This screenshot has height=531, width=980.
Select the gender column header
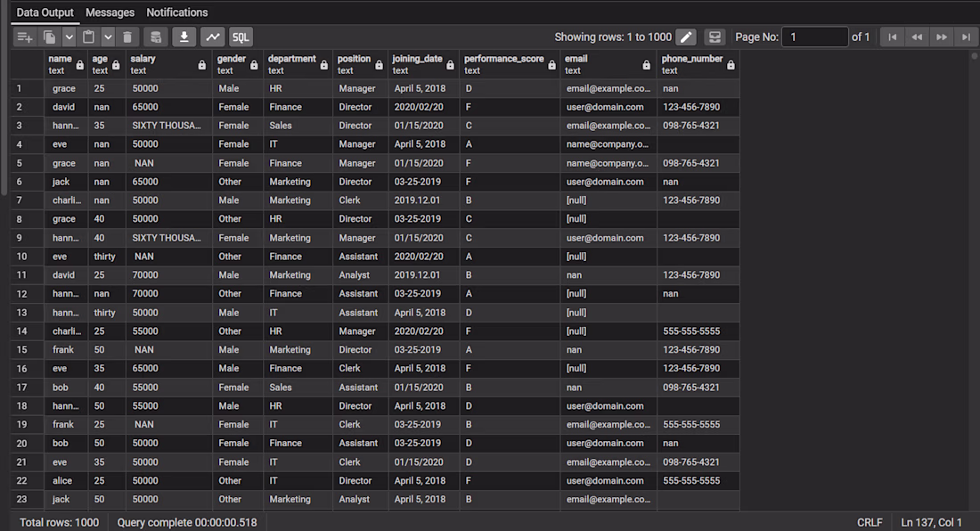(238, 64)
